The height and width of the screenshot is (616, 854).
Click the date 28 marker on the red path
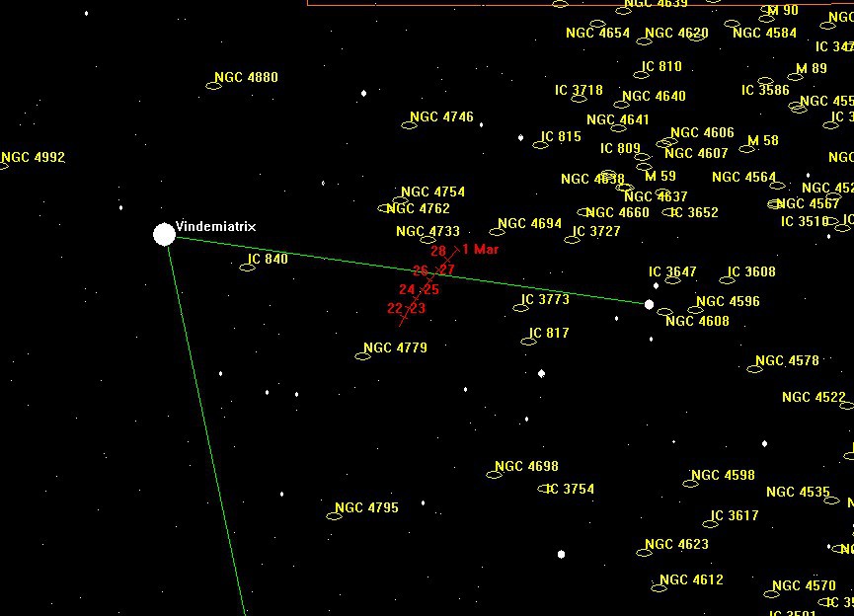point(438,251)
